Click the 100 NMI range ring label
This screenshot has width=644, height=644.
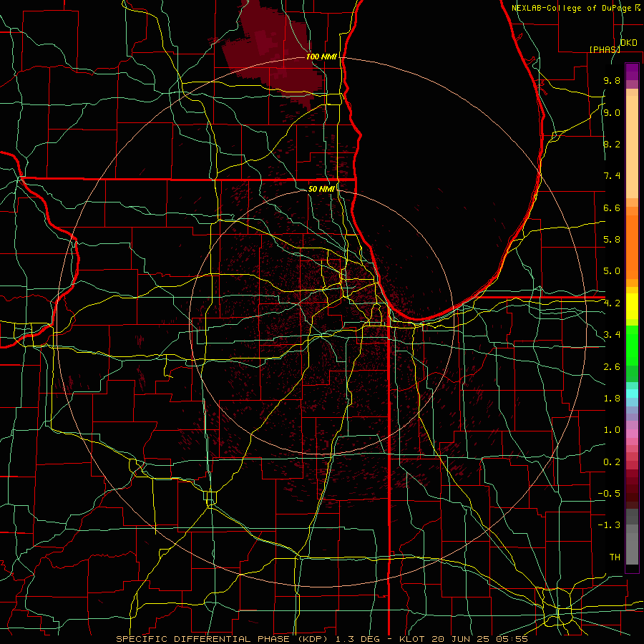pyautogui.click(x=321, y=57)
